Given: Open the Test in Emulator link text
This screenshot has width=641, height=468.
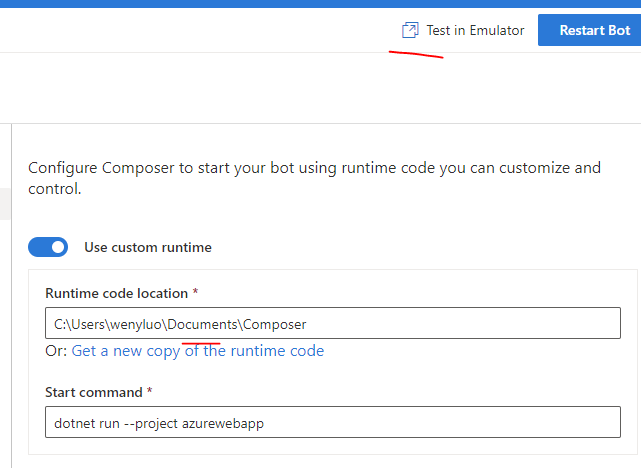Looking at the screenshot, I should (x=475, y=30).
